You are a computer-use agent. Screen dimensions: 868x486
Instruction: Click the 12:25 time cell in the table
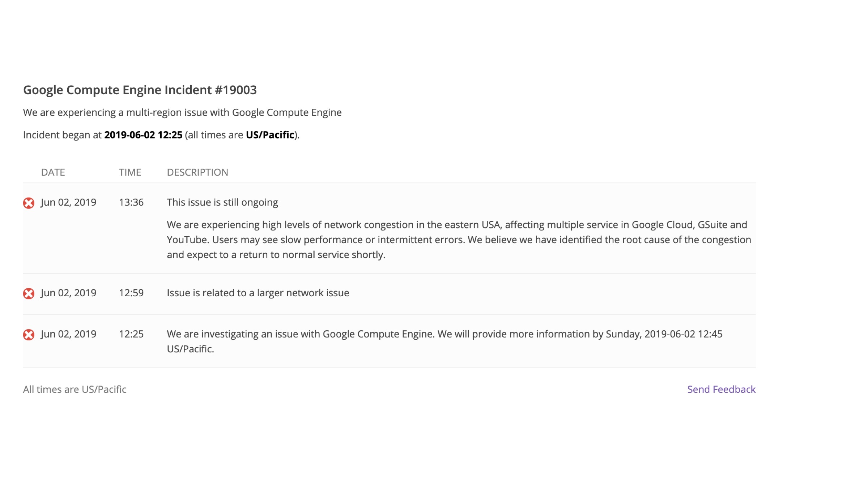131,334
